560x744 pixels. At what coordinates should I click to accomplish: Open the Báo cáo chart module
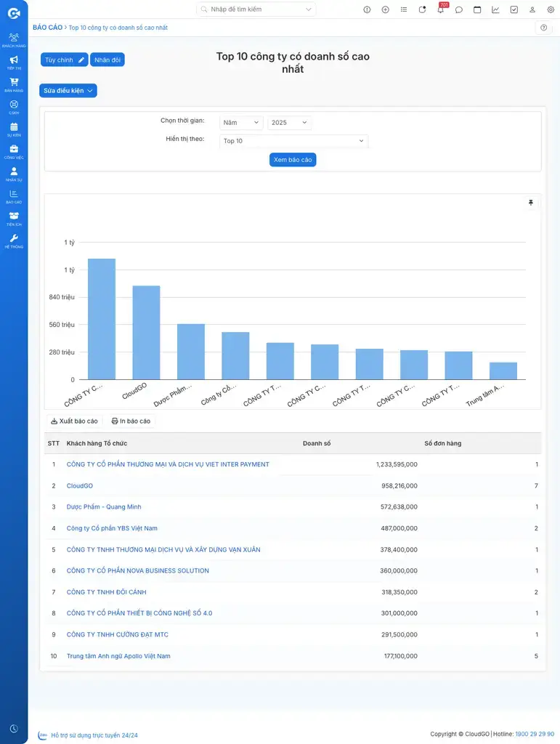click(14, 196)
